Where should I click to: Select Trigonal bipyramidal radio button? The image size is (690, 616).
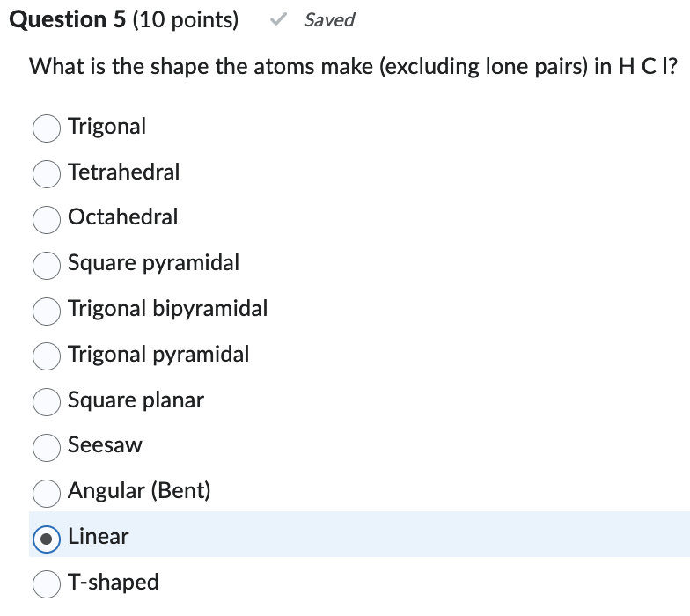tap(47, 311)
